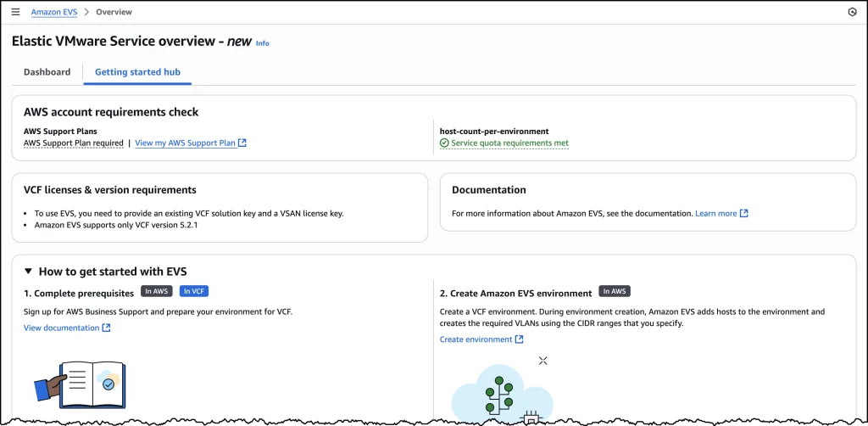The width and height of the screenshot is (868, 426).
Task: Click Service quota requirements met status
Action: tap(509, 143)
